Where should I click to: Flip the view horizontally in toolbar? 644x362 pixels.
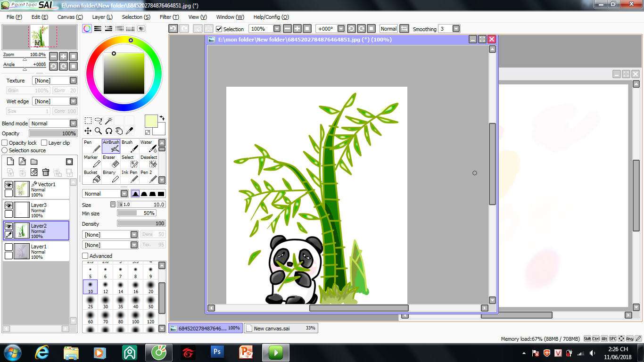(404, 29)
